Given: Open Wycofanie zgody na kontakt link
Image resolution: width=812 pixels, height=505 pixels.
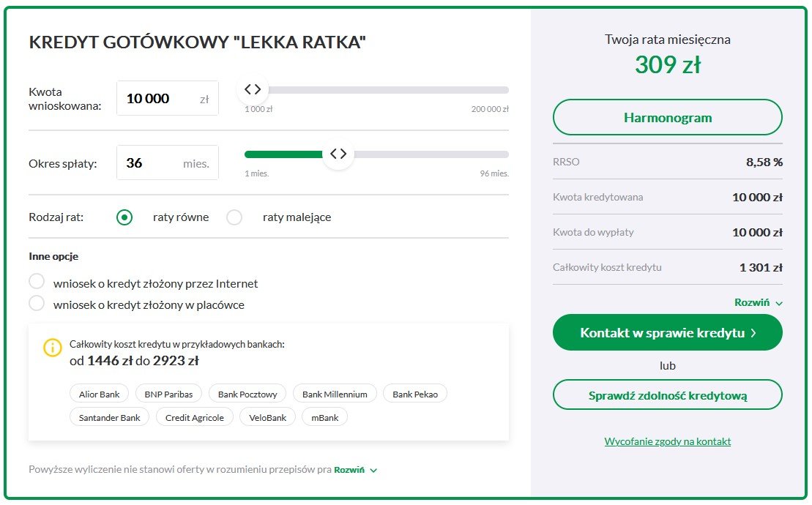Looking at the screenshot, I should click(x=668, y=441).
